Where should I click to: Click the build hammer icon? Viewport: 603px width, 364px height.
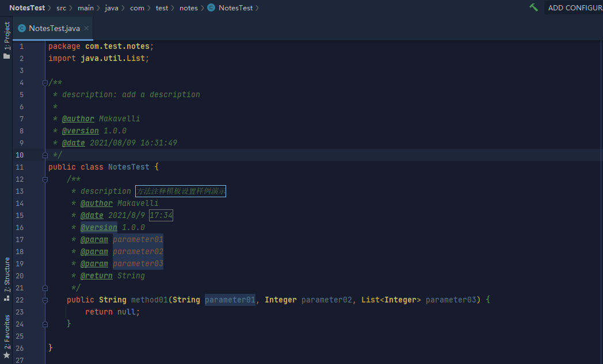[x=533, y=7]
